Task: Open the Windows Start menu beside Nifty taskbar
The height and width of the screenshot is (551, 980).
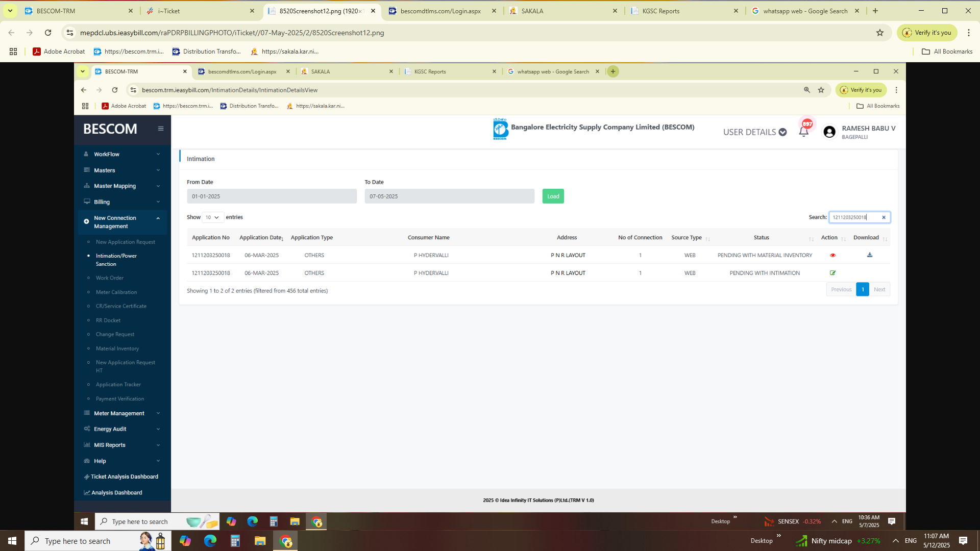Action: coord(12,541)
